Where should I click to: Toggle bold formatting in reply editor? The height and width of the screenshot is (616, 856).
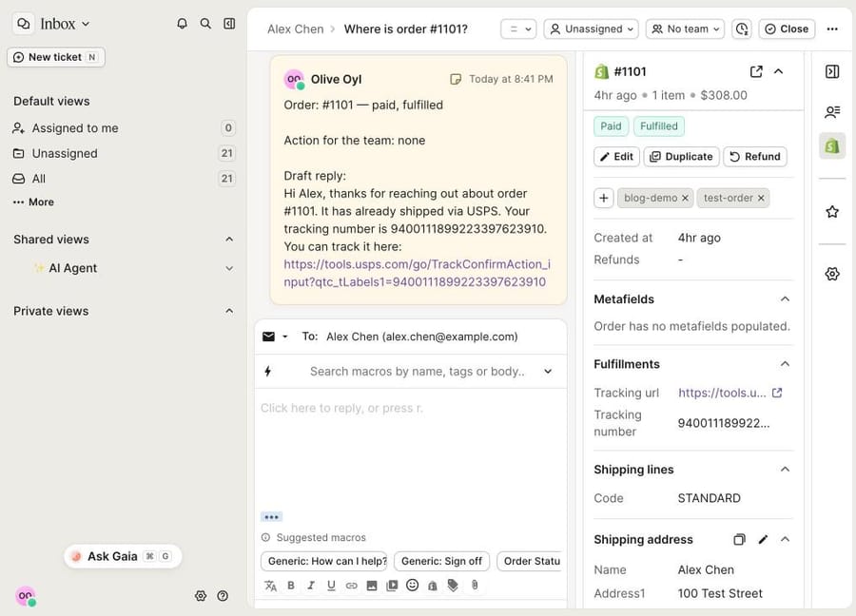(291, 585)
